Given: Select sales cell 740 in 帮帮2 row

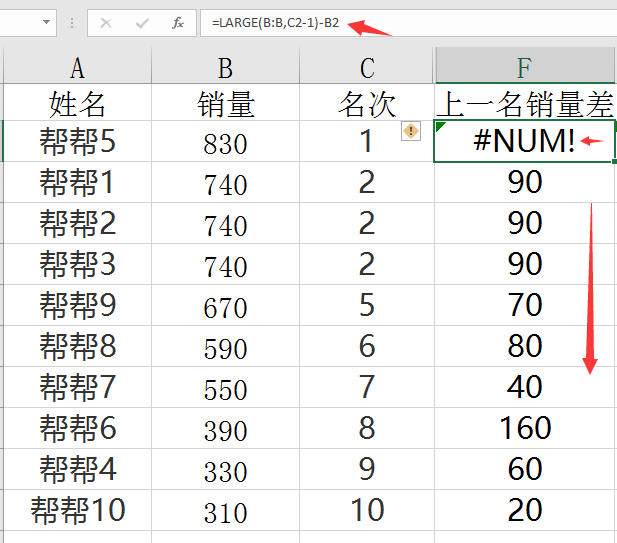Looking at the screenshot, I should tap(225, 223).
